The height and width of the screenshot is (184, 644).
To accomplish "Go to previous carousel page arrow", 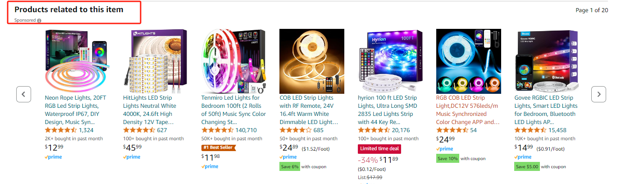I will coord(23,94).
